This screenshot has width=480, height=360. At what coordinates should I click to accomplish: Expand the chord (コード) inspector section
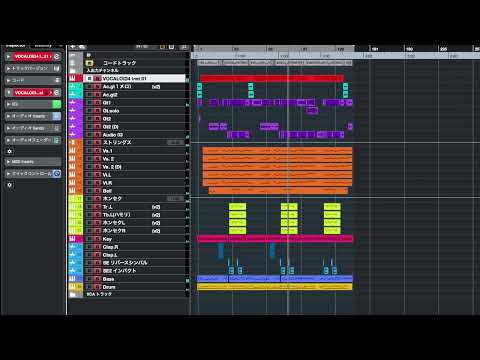tap(9, 80)
